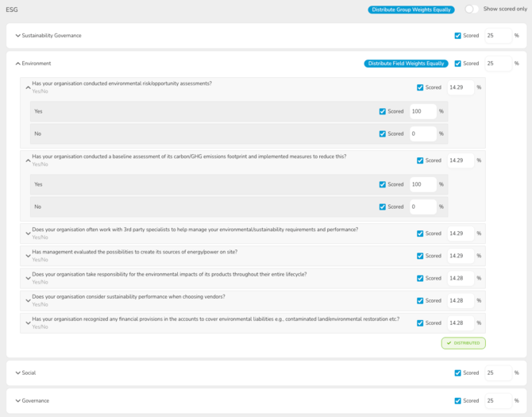Uncheck Scored for No under carbon/GHG question
This screenshot has height=417, width=532.
383,207
